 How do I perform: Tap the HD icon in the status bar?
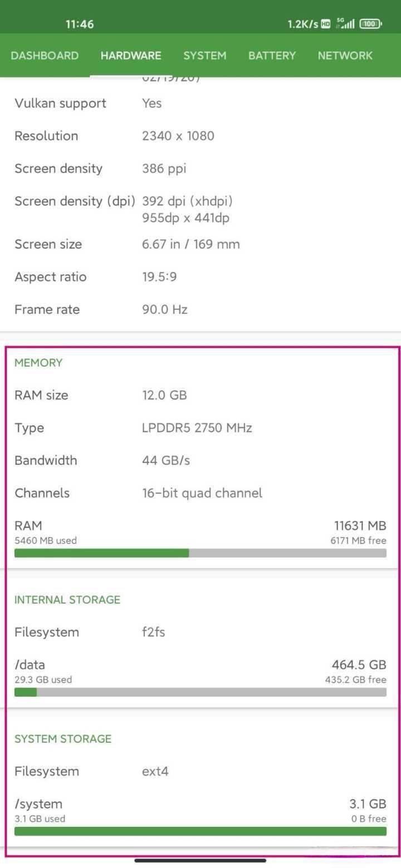click(x=324, y=23)
